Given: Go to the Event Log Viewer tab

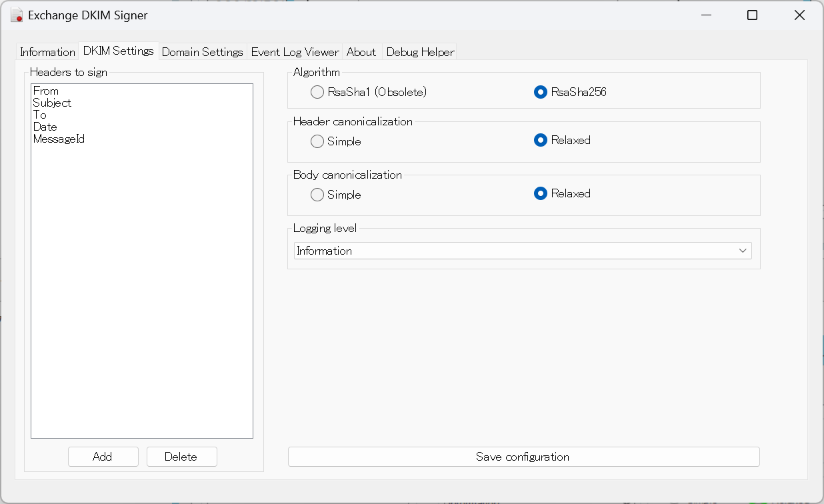Looking at the screenshot, I should (295, 52).
